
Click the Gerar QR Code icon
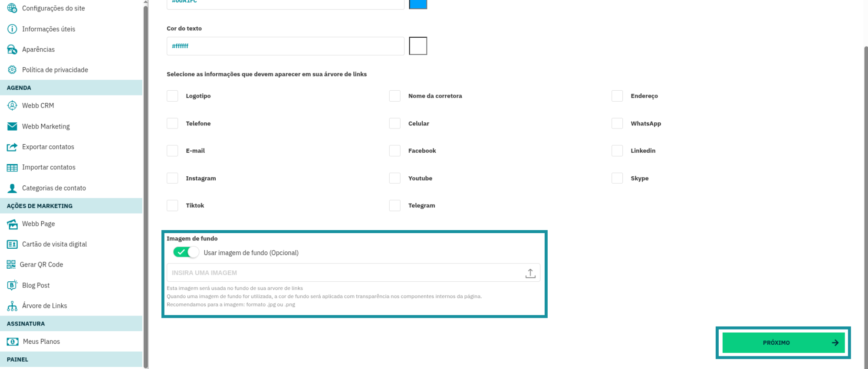click(x=11, y=265)
